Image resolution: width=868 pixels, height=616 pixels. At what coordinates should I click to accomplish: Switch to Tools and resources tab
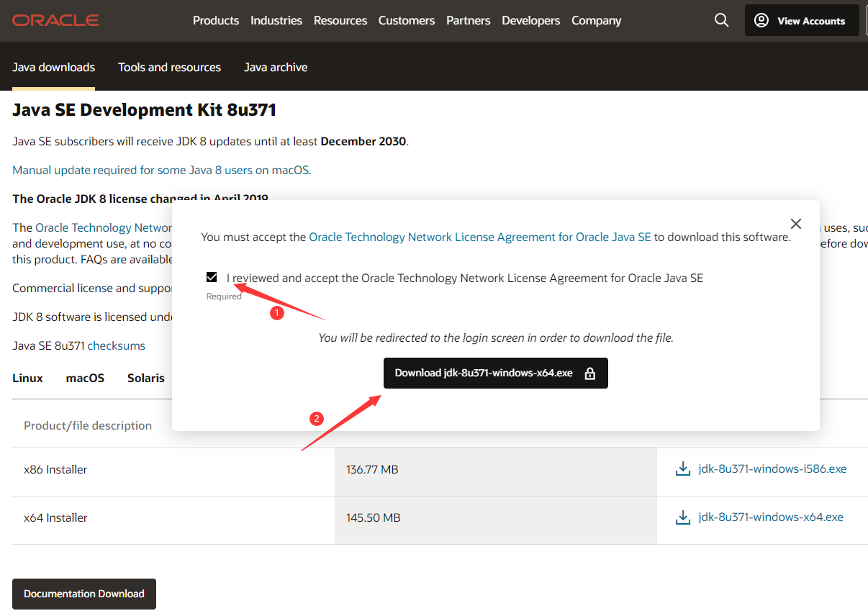(169, 67)
